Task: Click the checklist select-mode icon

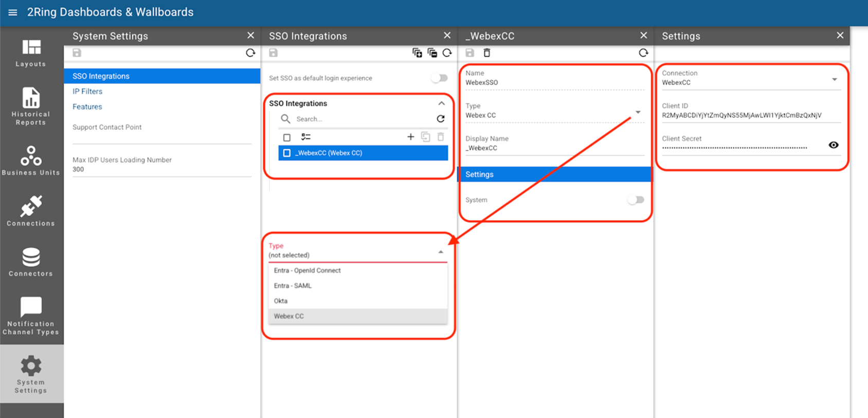Action: tap(306, 137)
